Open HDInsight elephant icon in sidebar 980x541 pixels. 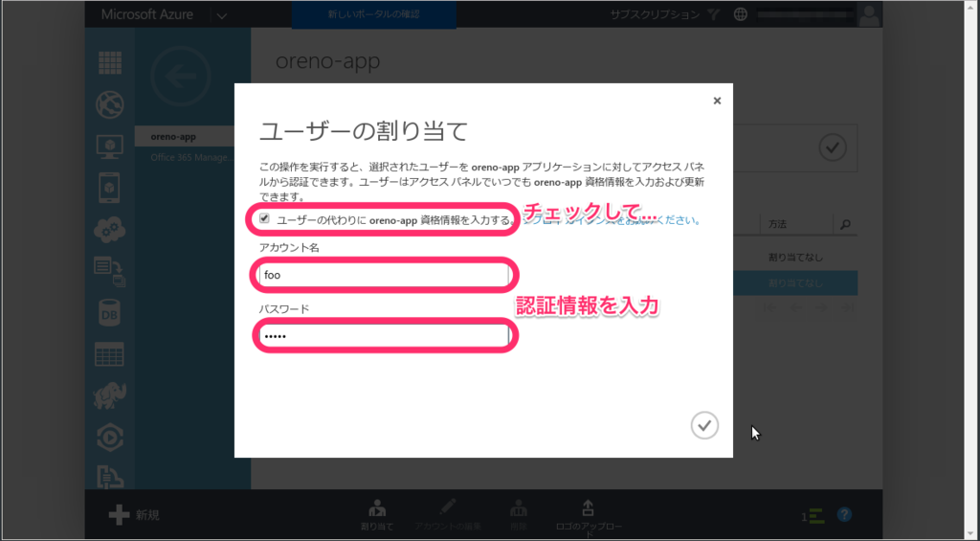click(110, 395)
